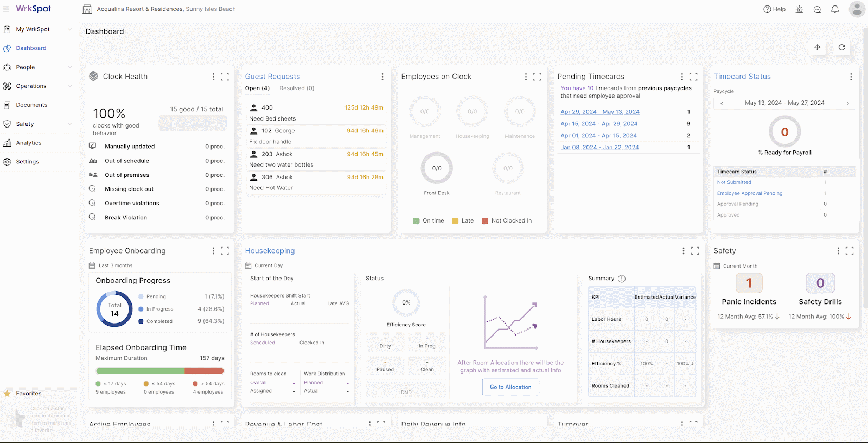Image resolution: width=868 pixels, height=443 pixels.
Task: Open the chat messages icon
Action: point(817,9)
